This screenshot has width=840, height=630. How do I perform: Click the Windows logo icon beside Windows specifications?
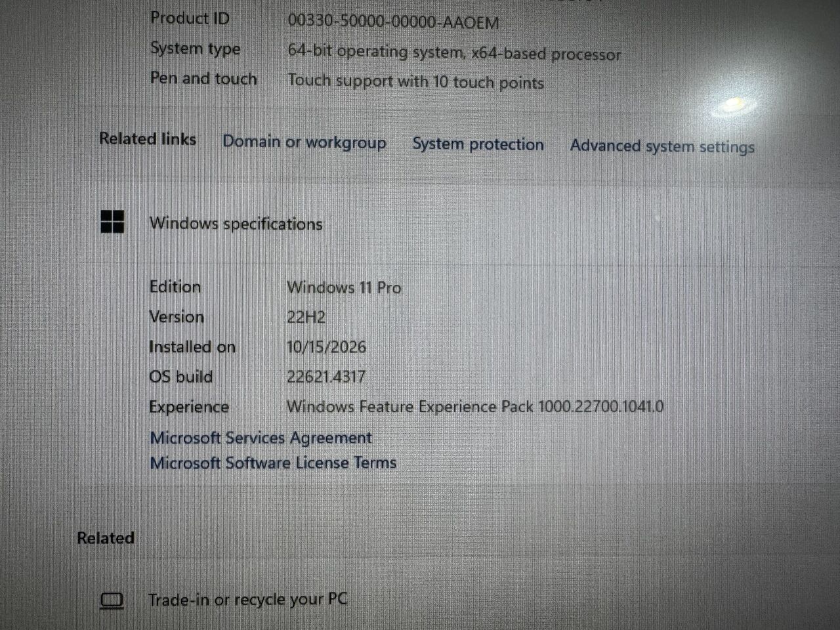[112, 222]
